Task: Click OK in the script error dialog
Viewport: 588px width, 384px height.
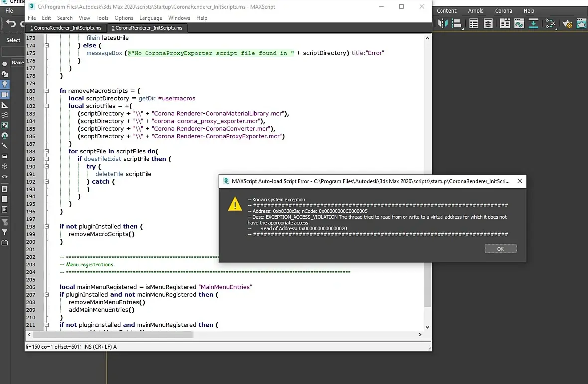Action: pos(500,249)
